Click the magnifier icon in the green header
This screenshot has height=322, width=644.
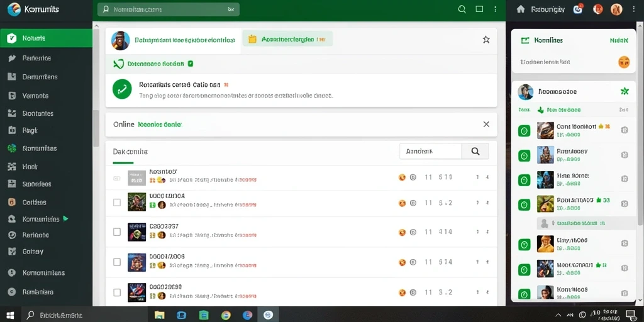coord(462,9)
